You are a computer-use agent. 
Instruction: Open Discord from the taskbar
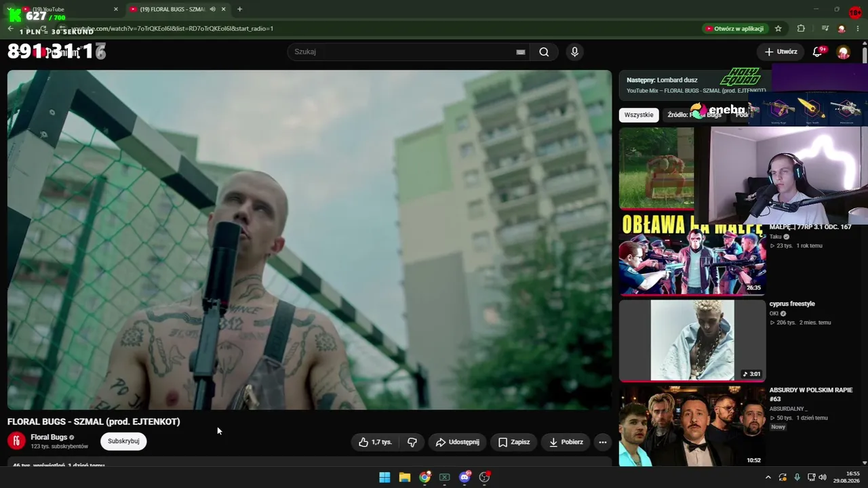point(465,477)
